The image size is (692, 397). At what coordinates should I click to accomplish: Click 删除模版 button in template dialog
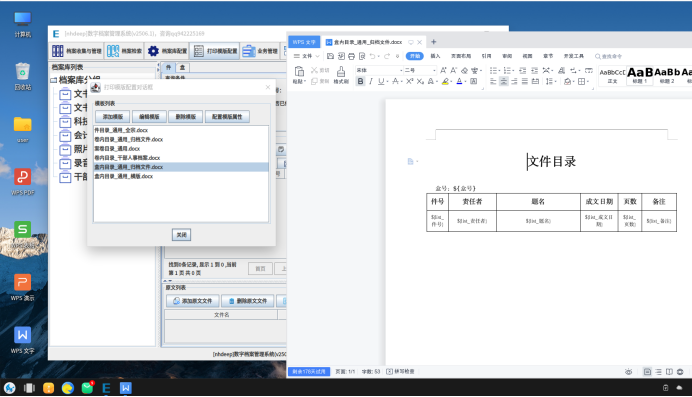tap(185, 117)
